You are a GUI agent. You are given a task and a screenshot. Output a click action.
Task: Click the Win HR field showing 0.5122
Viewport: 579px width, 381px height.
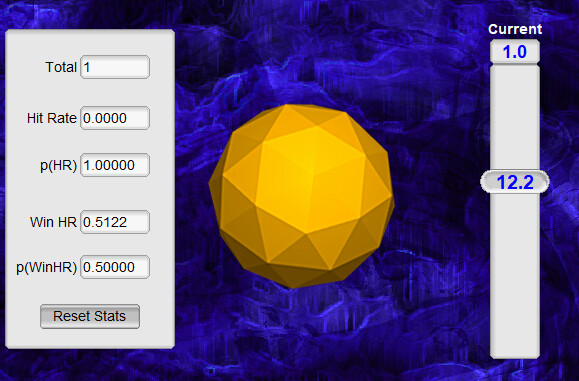click(115, 222)
